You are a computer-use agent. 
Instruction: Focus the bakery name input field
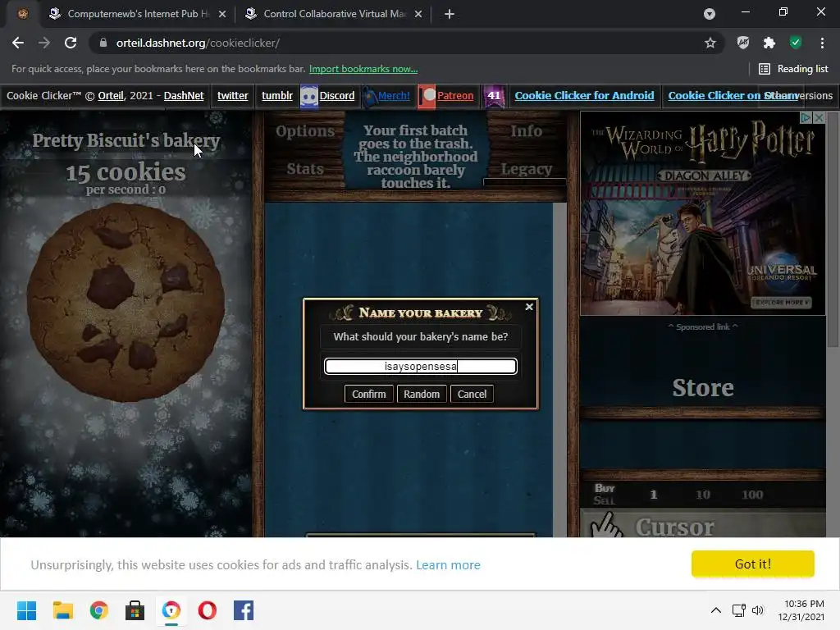[x=421, y=366]
